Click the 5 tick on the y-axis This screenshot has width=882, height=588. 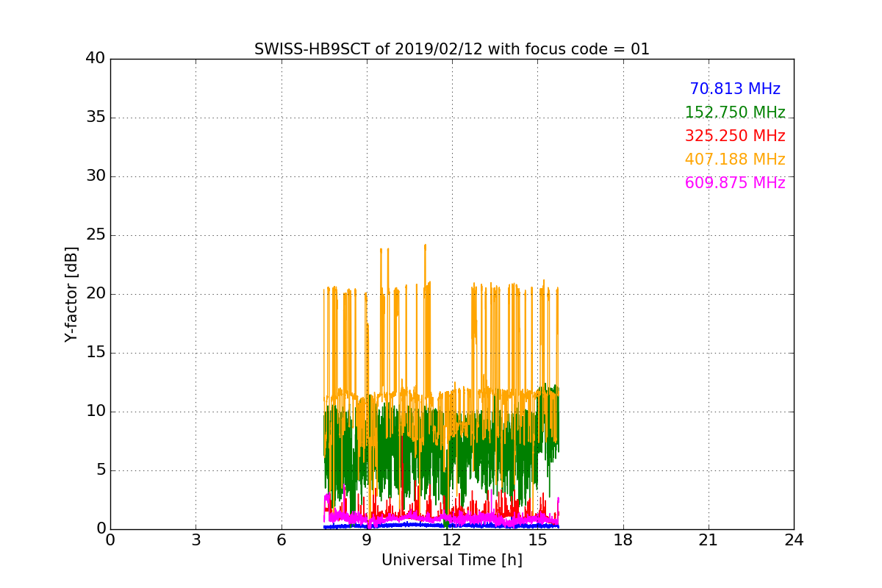click(x=101, y=470)
